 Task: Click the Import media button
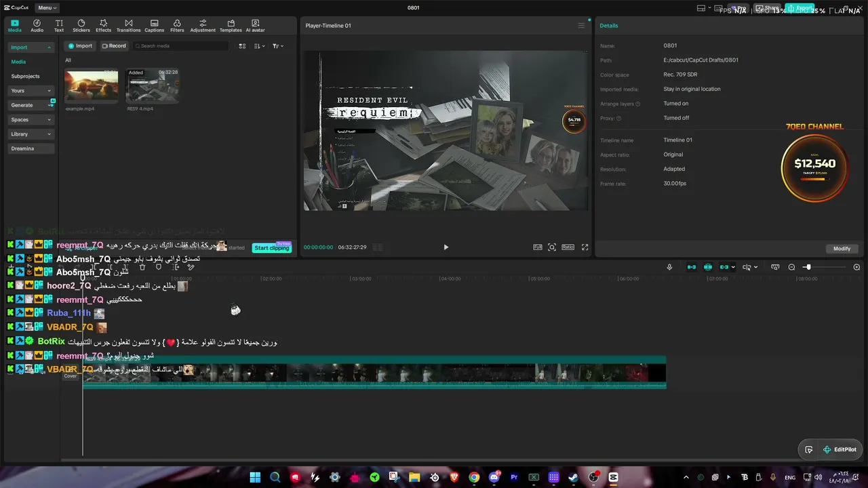(x=80, y=46)
